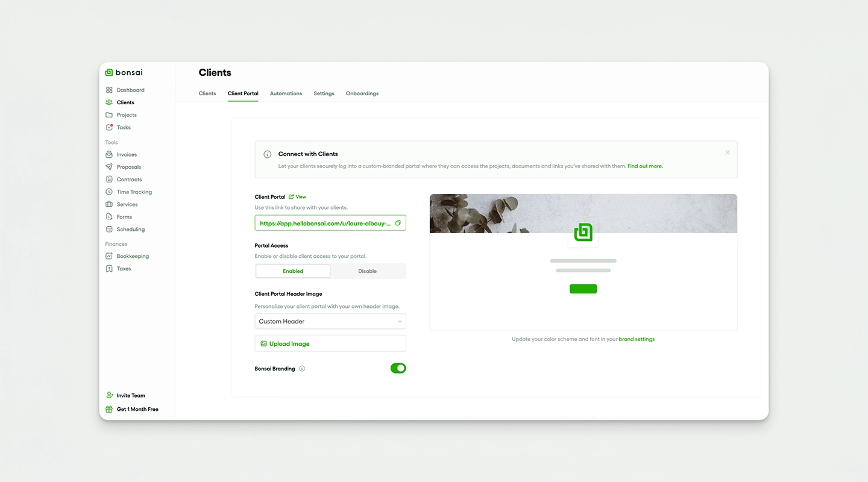This screenshot has height=482, width=868.
Task: Click the client portal URL field
Action: 330,223
